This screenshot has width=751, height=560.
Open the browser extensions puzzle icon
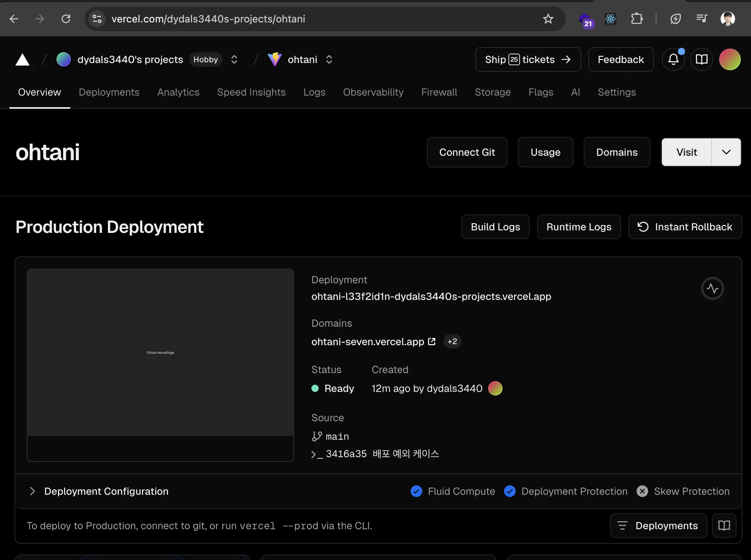(637, 19)
